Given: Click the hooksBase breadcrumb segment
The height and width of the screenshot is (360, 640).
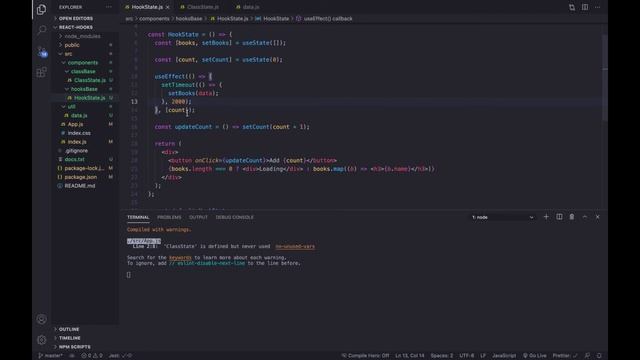Looking at the screenshot, I should coord(189,19).
